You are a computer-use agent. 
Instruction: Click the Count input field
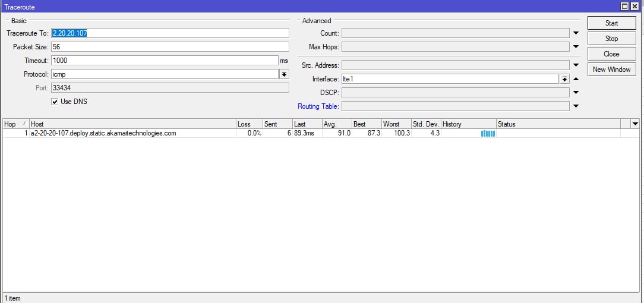click(x=456, y=33)
